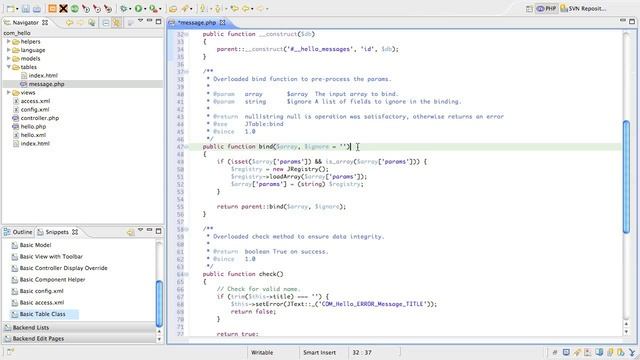
Task: Open the Search dropdown arrow
Action: click(191, 9)
